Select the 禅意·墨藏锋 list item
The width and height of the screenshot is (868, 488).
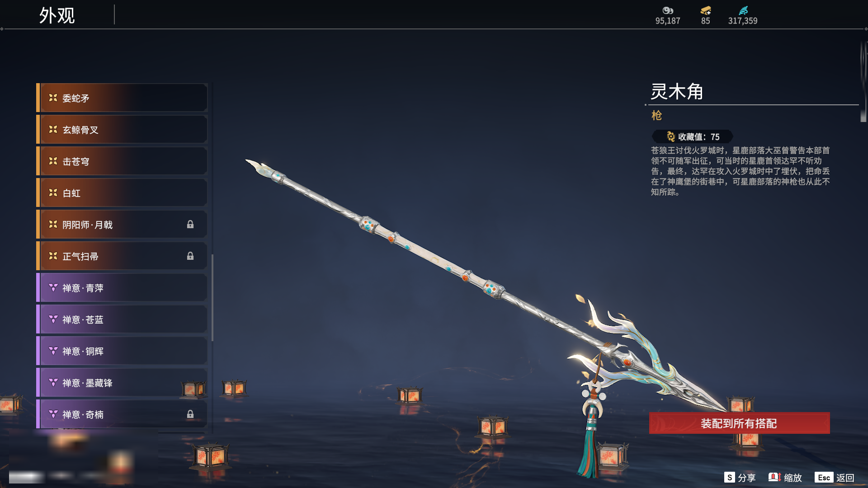pyautogui.click(x=122, y=382)
